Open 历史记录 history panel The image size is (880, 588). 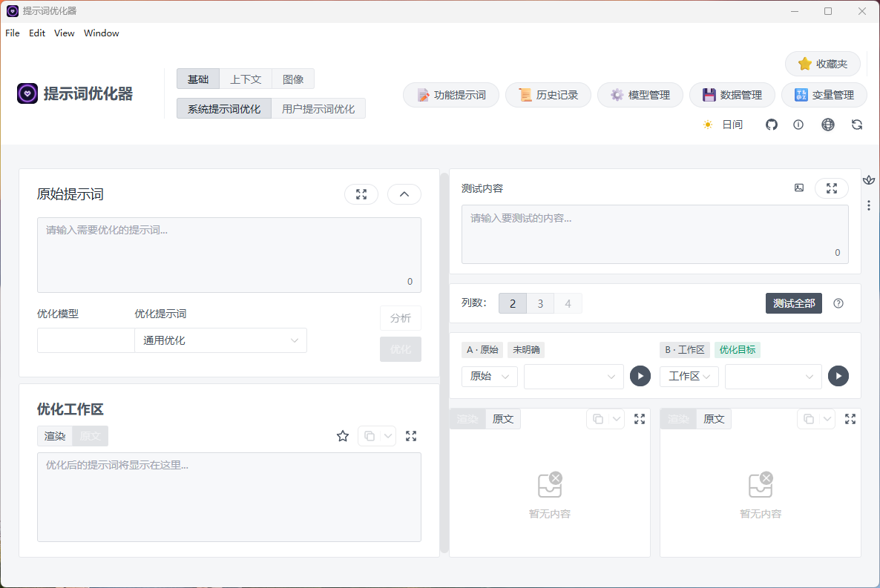(548, 95)
